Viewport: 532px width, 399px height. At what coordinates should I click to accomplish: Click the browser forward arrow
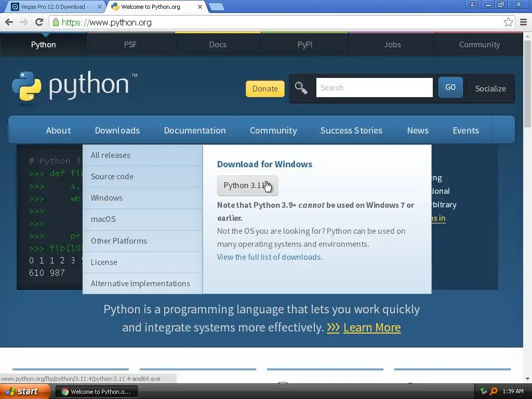[x=24, y=22]
